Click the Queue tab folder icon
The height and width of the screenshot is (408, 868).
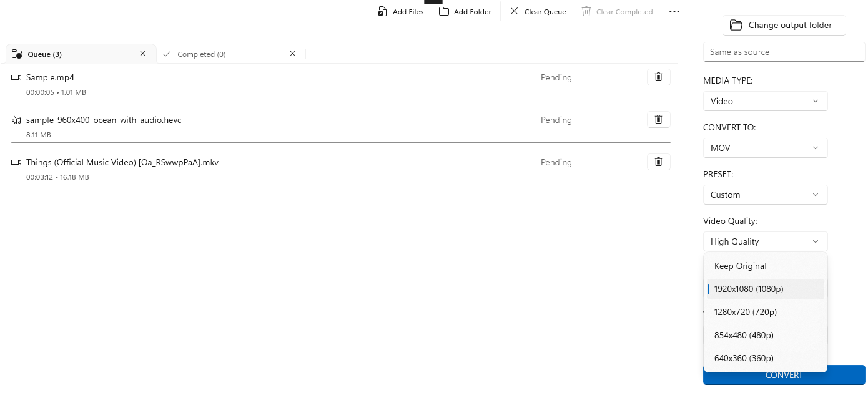pyautogui.click(x=17, y=54)
